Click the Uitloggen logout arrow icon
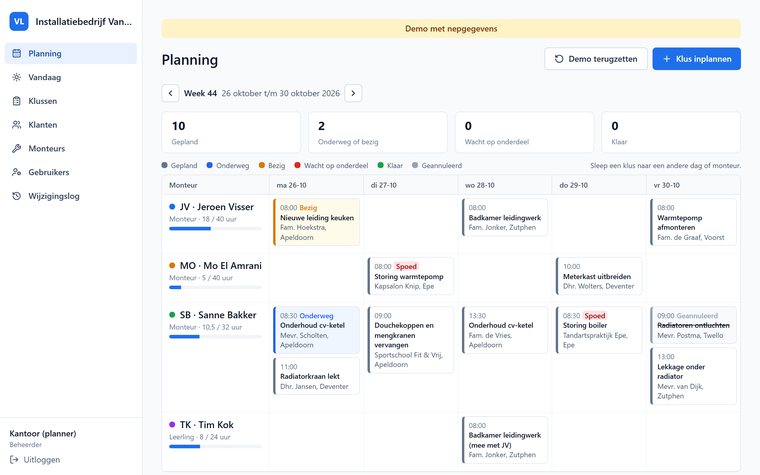Screen dimensions: 760x475 [14, 459]
